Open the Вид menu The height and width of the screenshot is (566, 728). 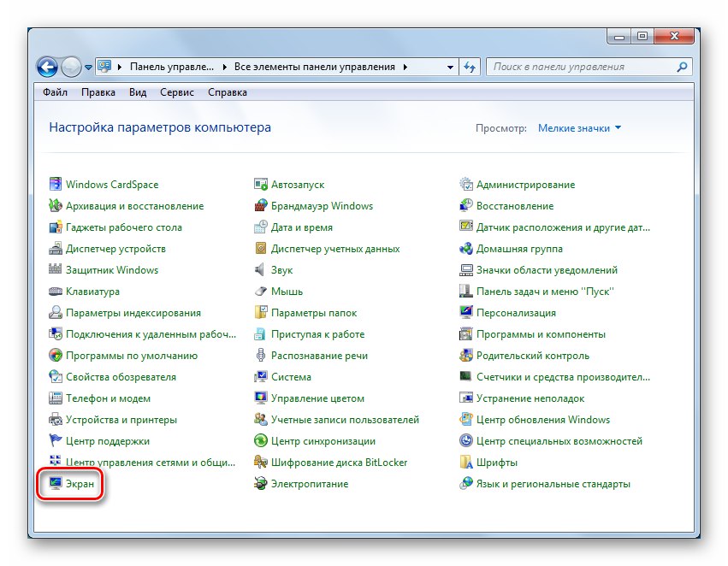point(138,92)
